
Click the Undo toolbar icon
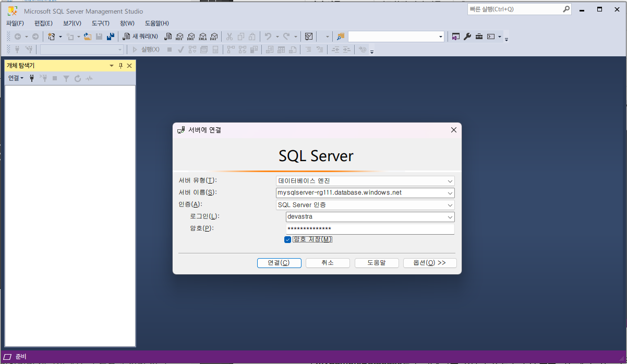268,37
